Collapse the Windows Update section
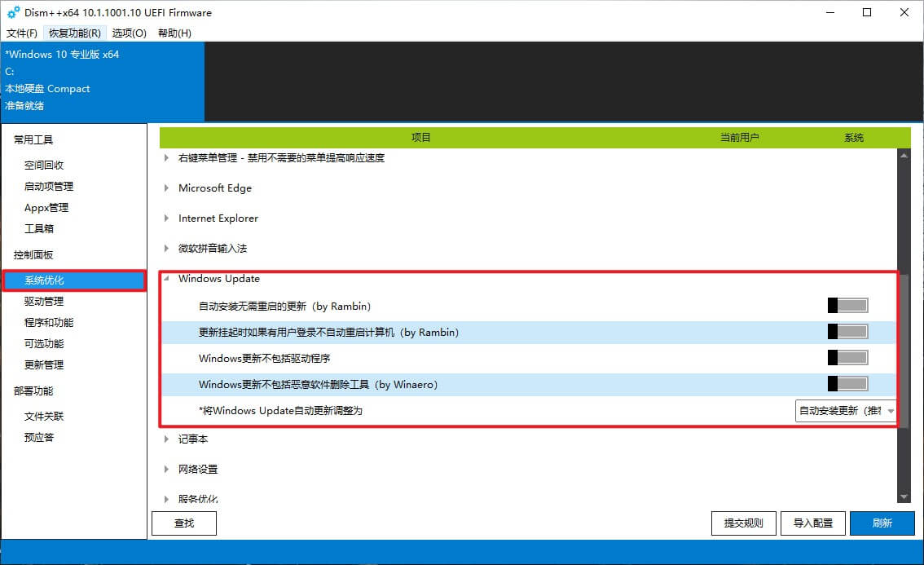The image size is (924, 565). coord(167,279)
